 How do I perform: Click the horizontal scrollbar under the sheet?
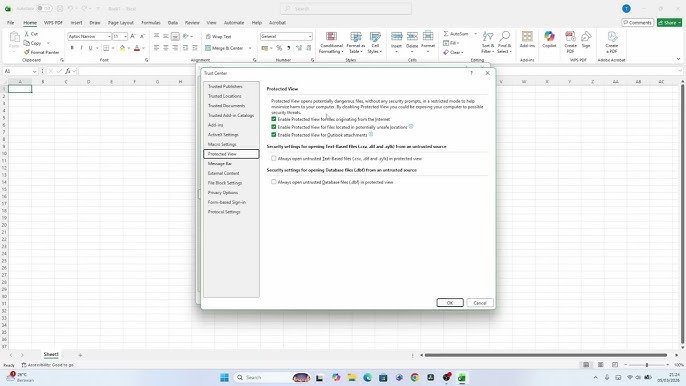(x=546, y=355)
